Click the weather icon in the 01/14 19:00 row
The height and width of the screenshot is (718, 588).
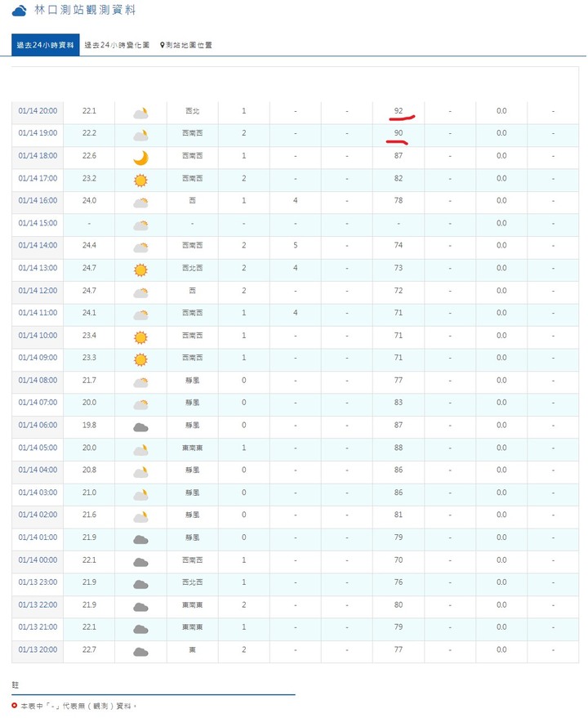click(140, 135)
